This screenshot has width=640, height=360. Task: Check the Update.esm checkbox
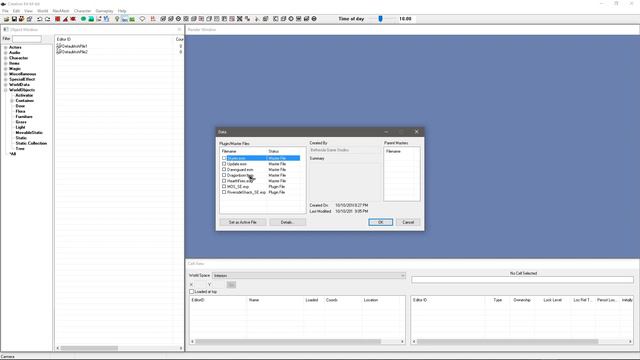coord(224,164)
